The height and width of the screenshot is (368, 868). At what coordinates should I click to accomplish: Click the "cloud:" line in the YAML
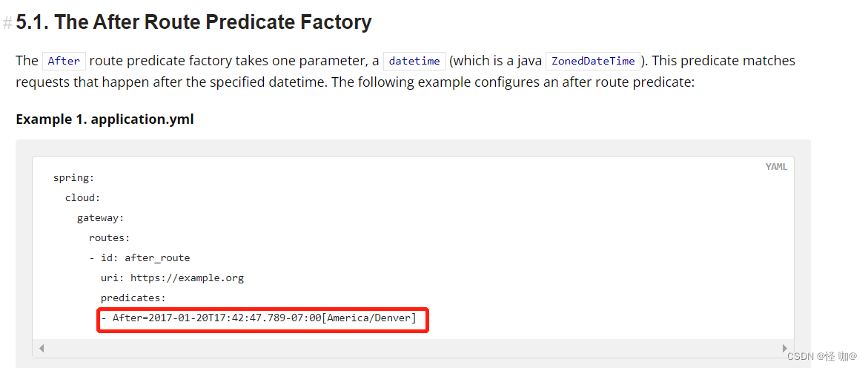[x=82, y=198]
